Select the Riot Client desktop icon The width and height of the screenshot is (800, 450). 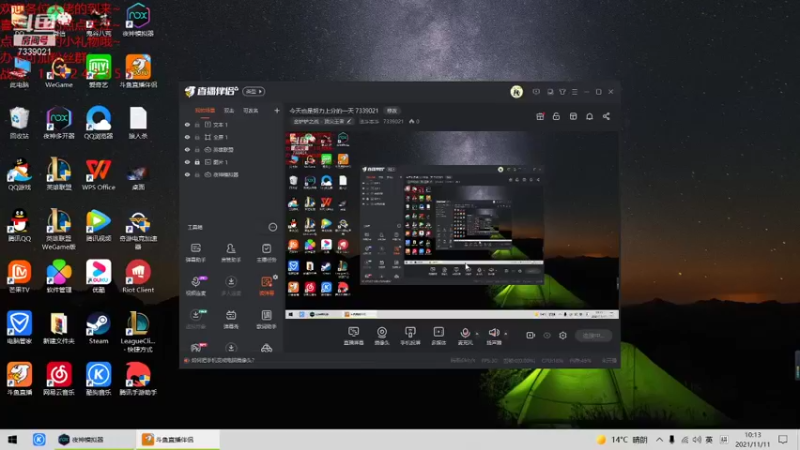pos(138,277)
